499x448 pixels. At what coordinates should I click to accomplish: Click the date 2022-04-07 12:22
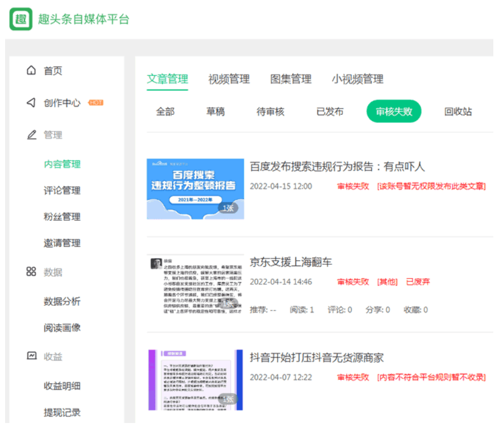pos(281,378)
